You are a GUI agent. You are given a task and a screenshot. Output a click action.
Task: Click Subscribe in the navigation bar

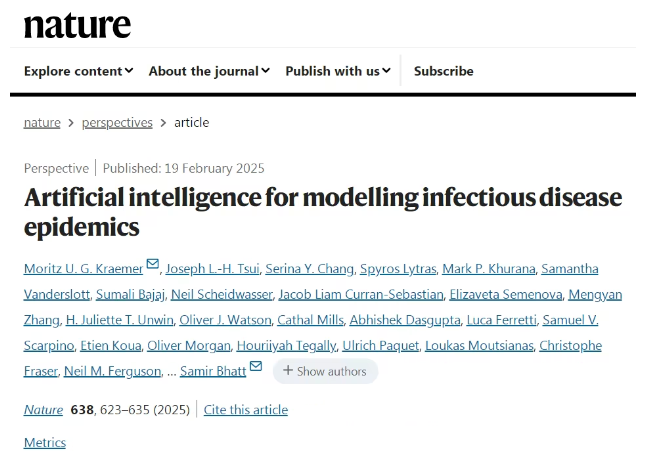point(443,71)
